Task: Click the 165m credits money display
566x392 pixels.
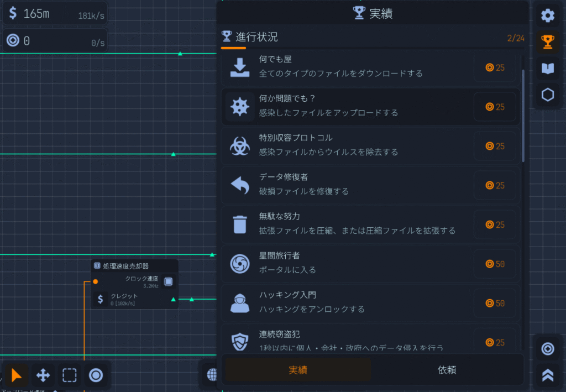Action: tap(36, 14)
